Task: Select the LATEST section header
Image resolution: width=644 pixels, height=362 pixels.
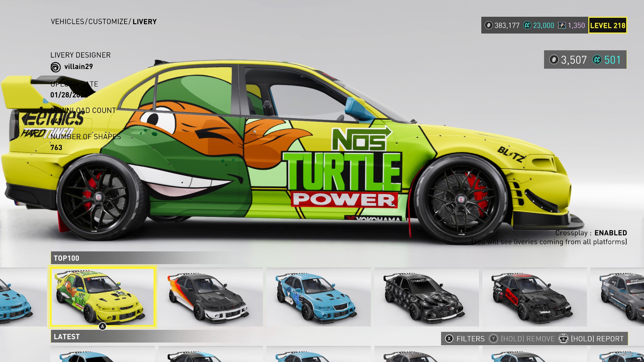Action: click(x=67, y=337)
